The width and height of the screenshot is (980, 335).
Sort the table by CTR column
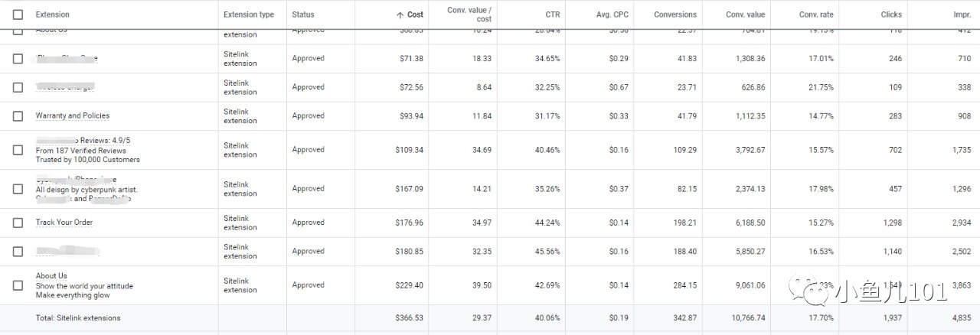(553, 15)
